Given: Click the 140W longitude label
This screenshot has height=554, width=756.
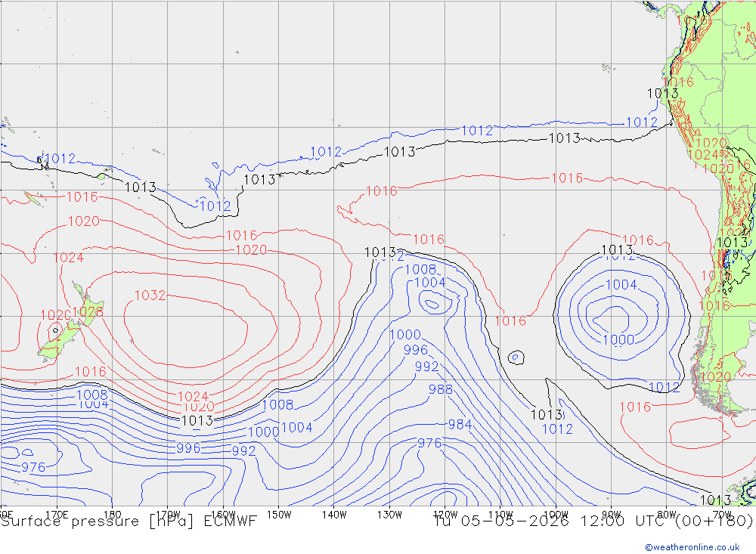Looking at the screenshot, I should [x=334, y=515].
